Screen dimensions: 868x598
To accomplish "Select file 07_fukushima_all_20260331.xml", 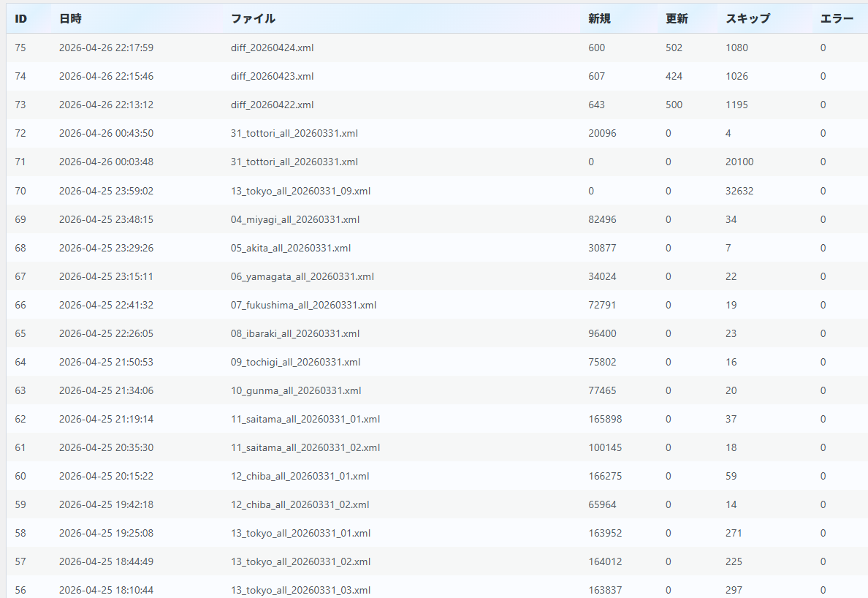I will click(x=303, y=305).
